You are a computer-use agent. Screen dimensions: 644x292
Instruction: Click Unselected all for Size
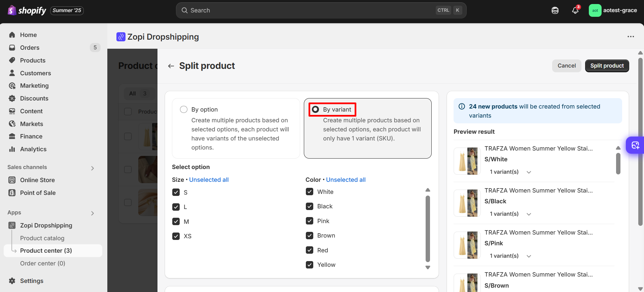[209, 180]
